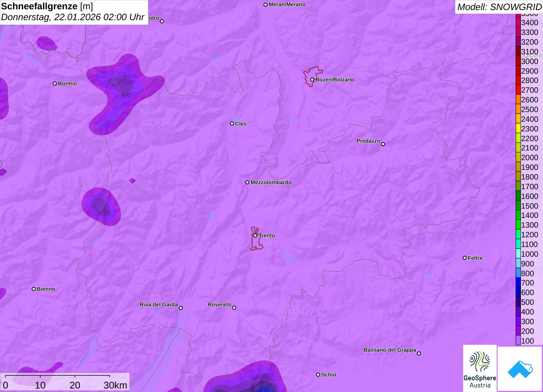Click the 2300 yellow legend swatch
Screen dimensions: 543x392
coord(518,129)
